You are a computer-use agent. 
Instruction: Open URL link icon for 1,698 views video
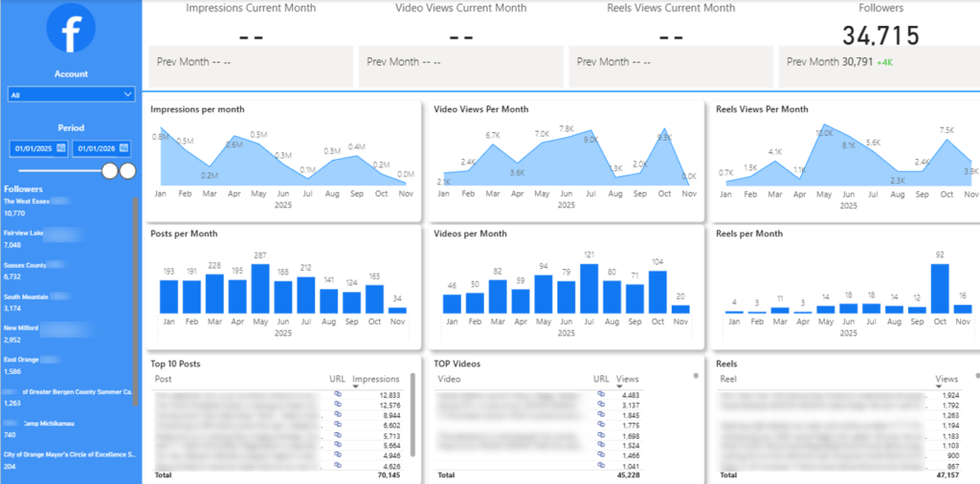pos(601,434)
